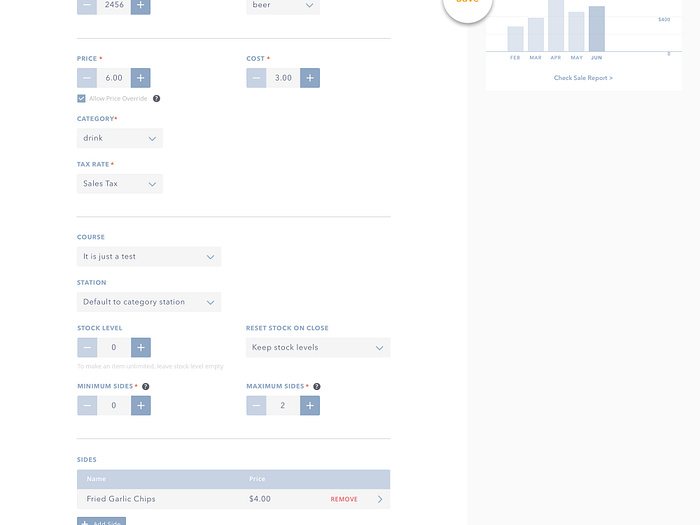Click the Maximum Sides value field showing 2
Viewport: 700px width, 525px height.
(283, 405)
